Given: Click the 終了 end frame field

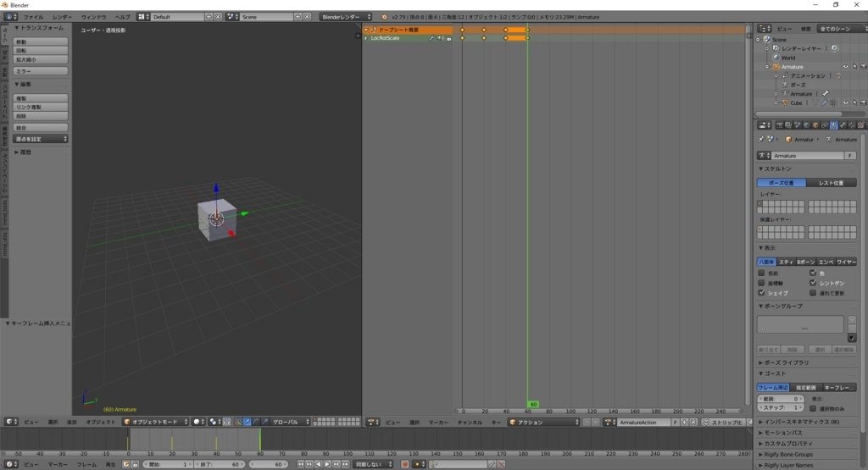Looking at the screenshot, I should 220,464.
